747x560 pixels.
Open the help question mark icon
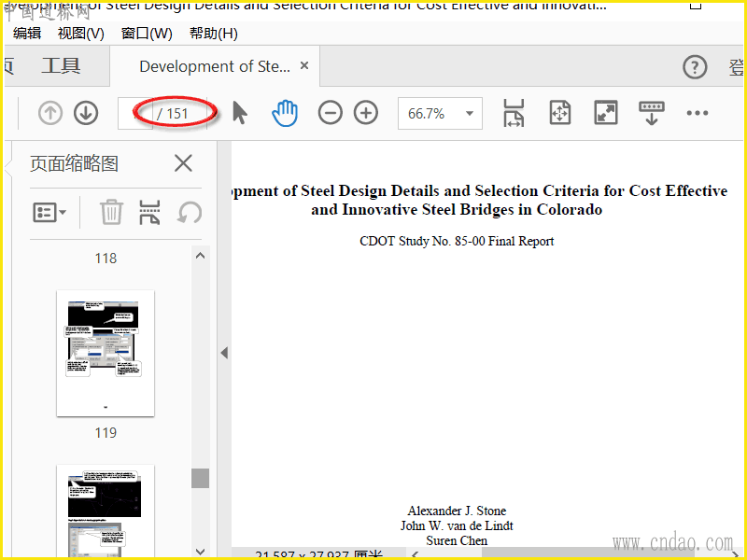695,67
